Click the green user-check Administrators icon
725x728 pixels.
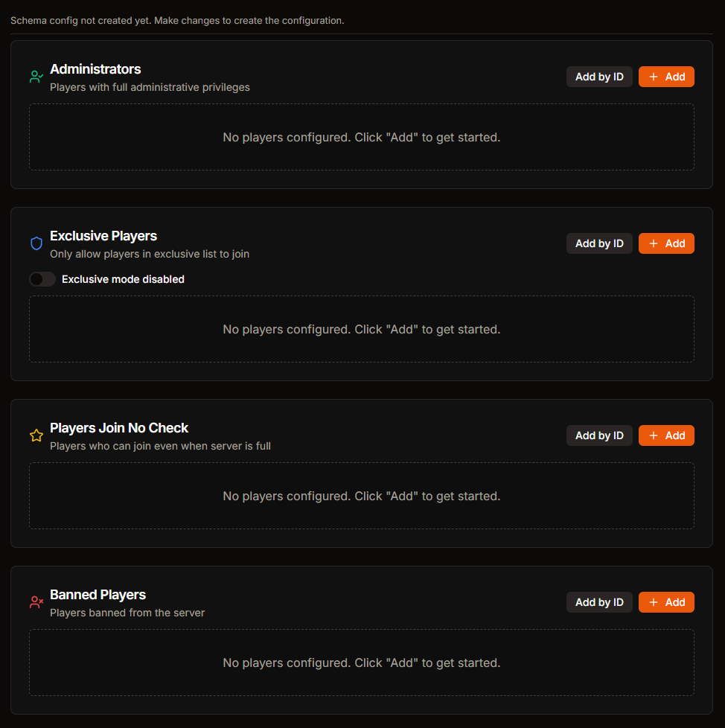(x=36, y=76)
